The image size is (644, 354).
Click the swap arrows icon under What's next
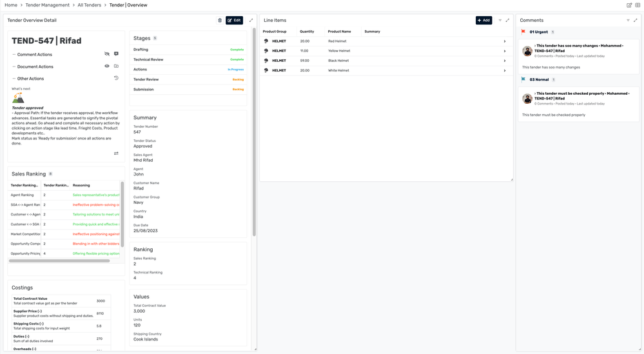116,153
